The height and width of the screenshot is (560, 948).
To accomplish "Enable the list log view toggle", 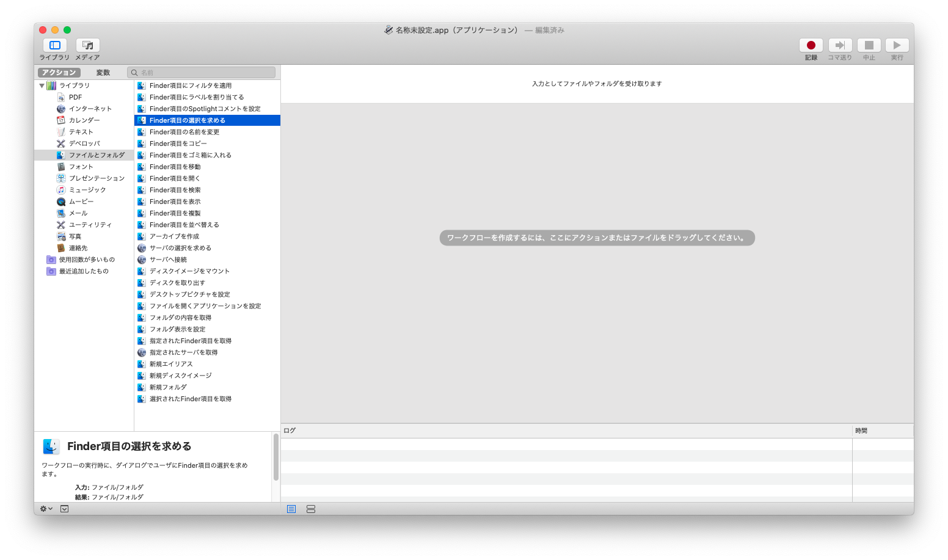I will point(291,509).
